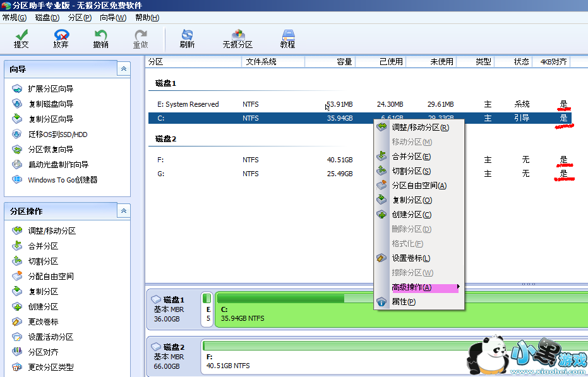Choose 切割分区(S) in context menu

click(x=419, y=171)
